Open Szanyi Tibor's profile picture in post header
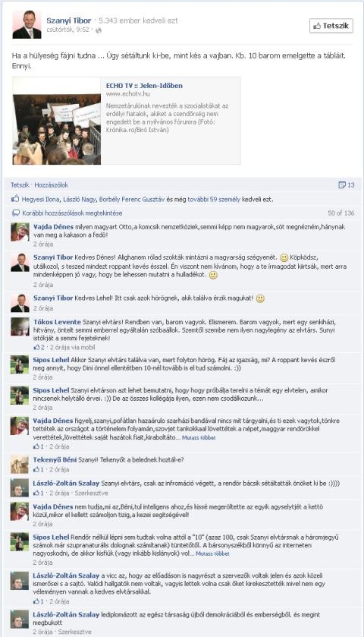 tap(27, 24)
